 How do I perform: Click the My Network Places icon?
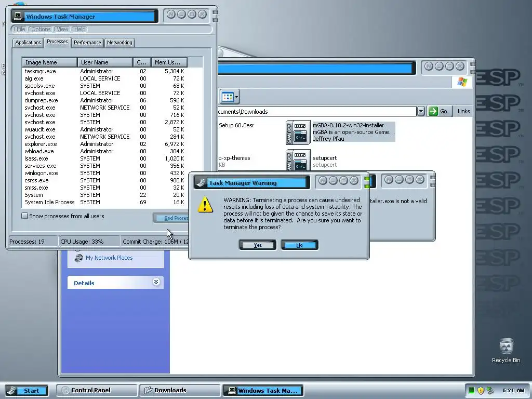point(78,258)
